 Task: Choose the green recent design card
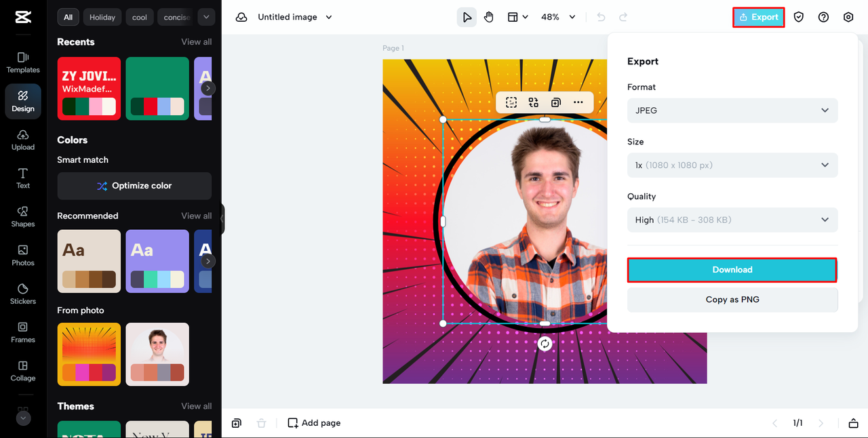point(157,89)
